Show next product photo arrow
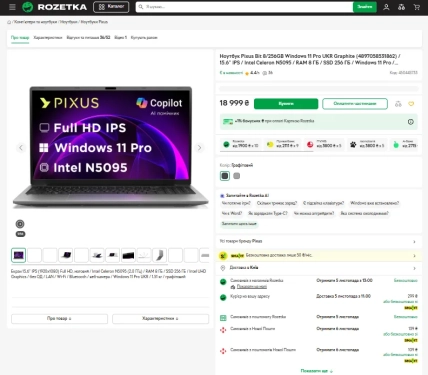The height and width of the screenshot is (375, 428). (x=199, y=148)
